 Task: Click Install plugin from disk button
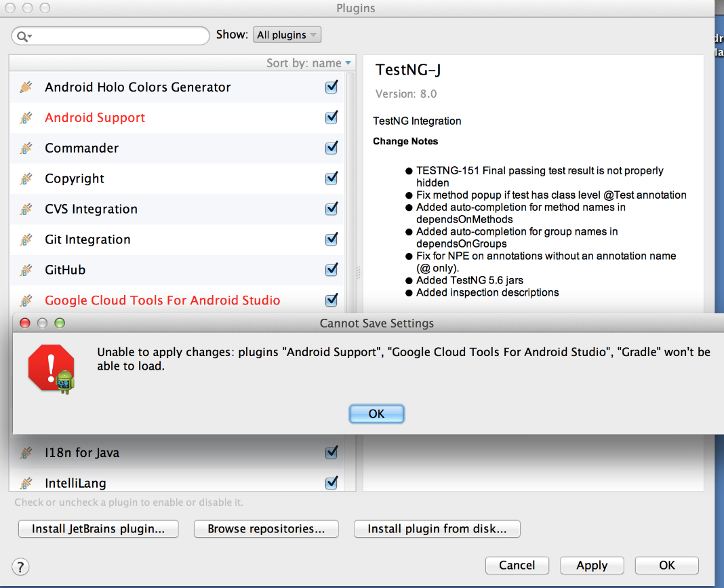click(437, 529)
